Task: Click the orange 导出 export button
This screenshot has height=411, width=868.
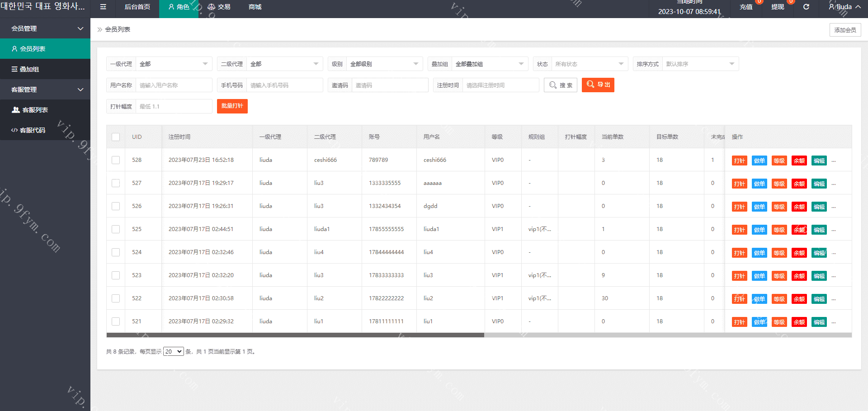Action: point(598,85)
